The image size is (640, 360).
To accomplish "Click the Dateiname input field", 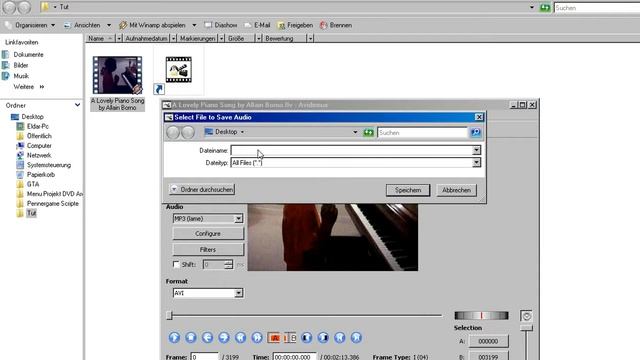I will pos(351,150).
